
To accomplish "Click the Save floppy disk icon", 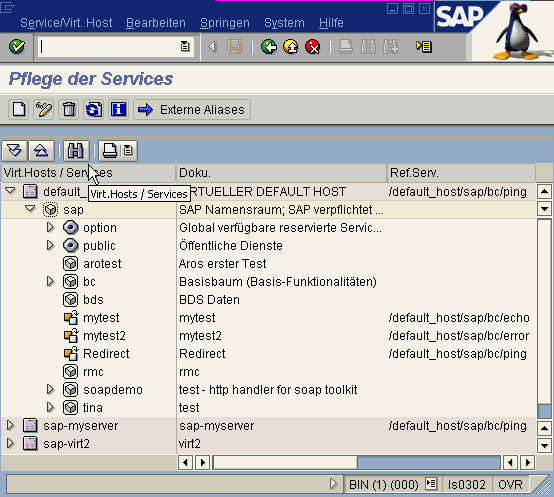I will pos(235,47).
